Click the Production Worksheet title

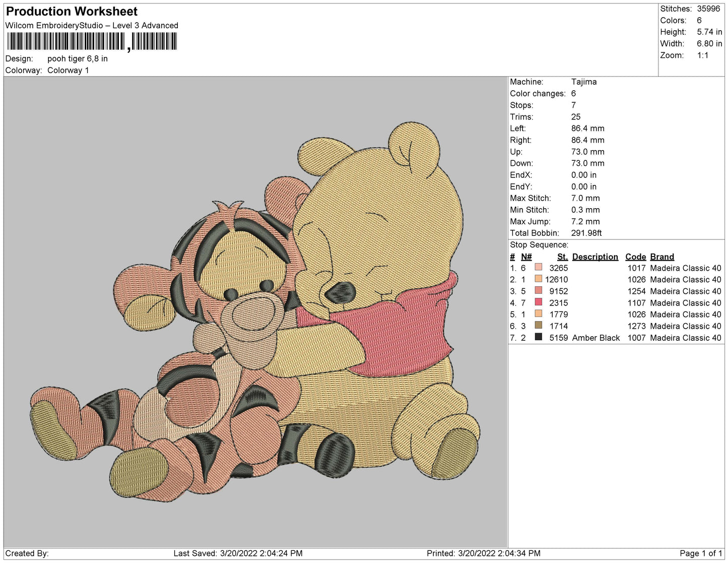click(72, 12)
